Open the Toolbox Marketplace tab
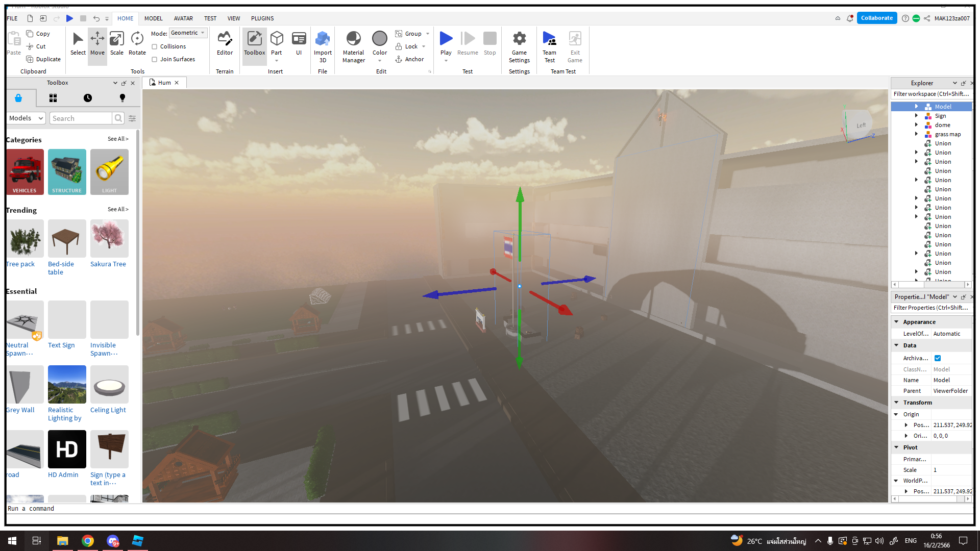 coord(18,98)
